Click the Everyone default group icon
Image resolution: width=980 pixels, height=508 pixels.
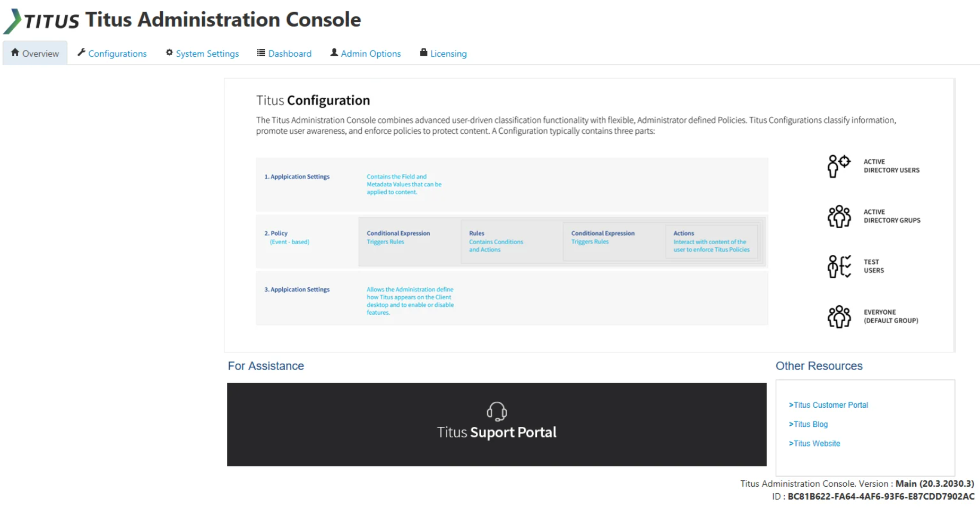[839, 316]
